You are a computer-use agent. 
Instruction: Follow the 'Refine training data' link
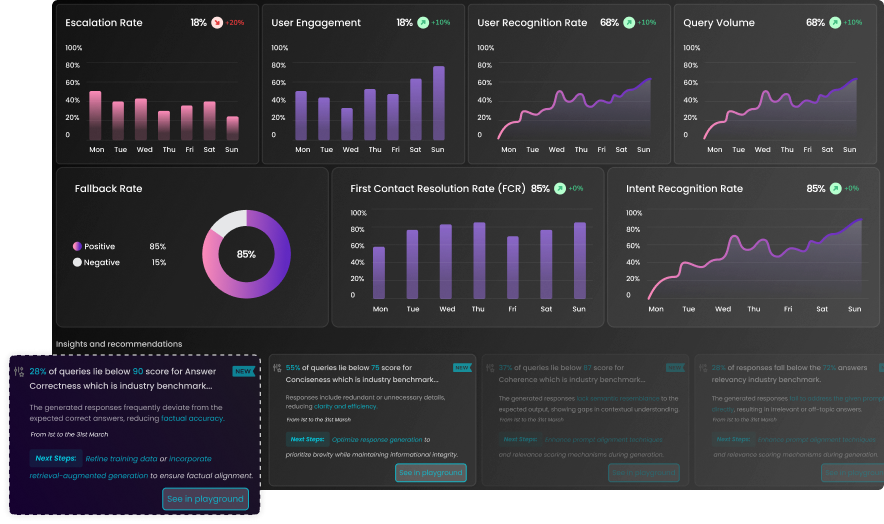(121, 458)
